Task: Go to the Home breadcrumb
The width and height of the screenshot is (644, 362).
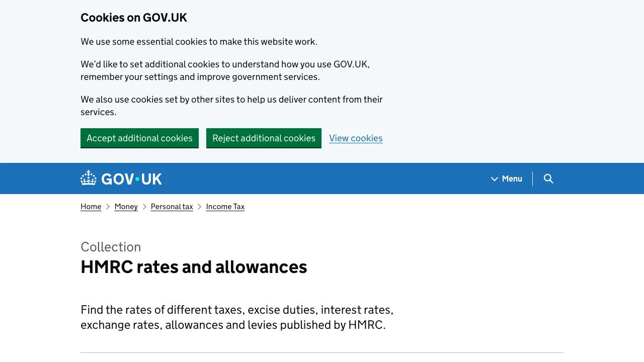Action: 91,207
